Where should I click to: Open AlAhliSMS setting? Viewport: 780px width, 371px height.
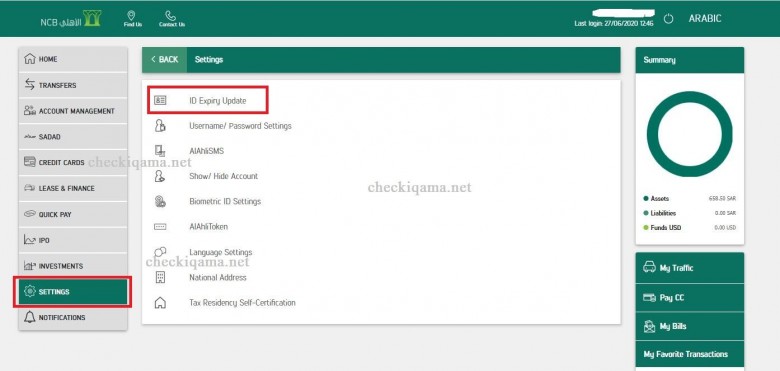coord(206,151)
